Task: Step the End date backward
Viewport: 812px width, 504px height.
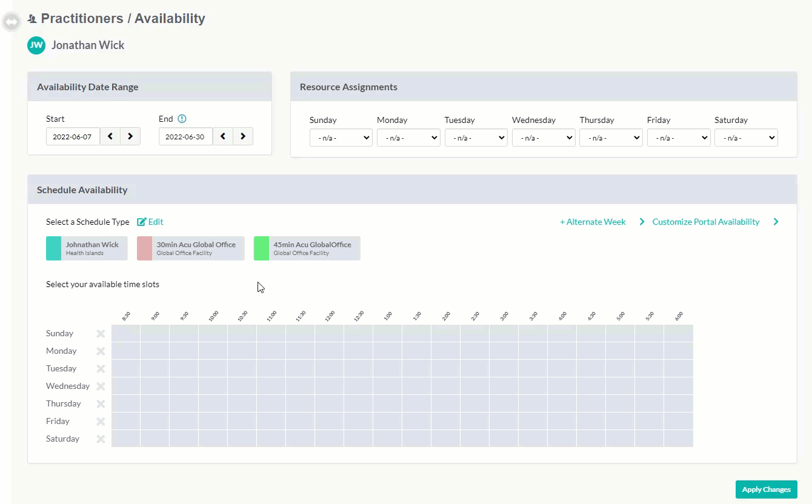Action: click(223, 136)
